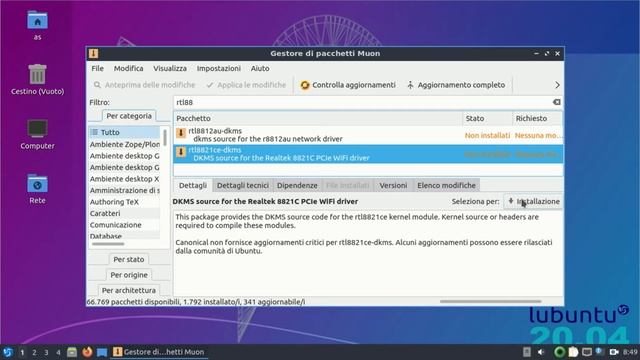
Task: Open the Rete desktop icon
Action: click(x=38, y=189)
